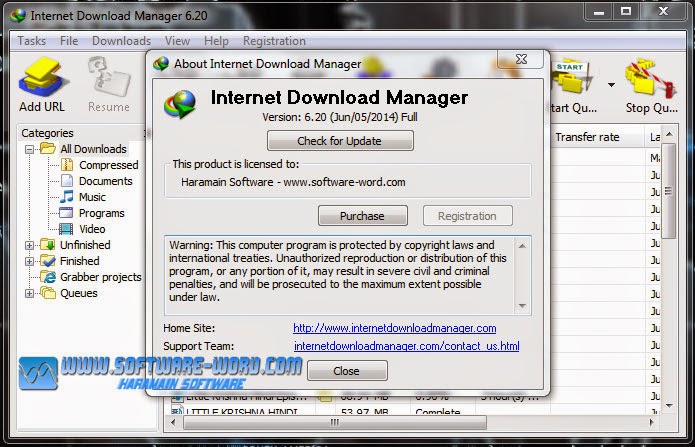The width and height of the screenshot is (695, 447).
Task: Select the Music category label
Action: pyautogui.click(x=92, y=197)
